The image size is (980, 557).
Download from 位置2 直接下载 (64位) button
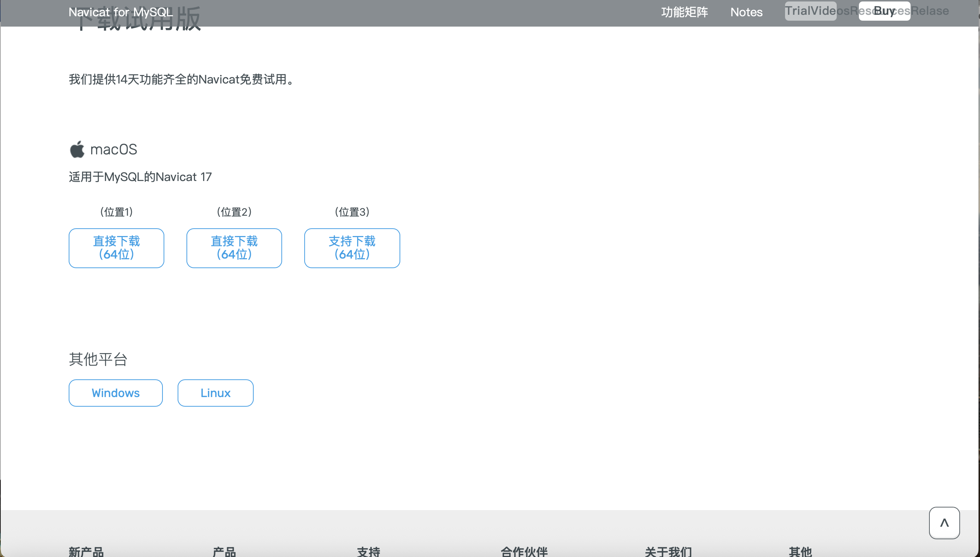tap(234, 248)
